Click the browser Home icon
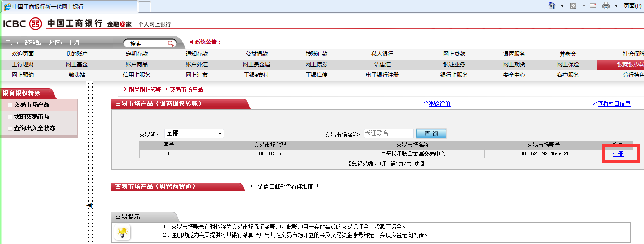This screenshot has width=644, height=244. pyautogui.click(x=552, y=5)
